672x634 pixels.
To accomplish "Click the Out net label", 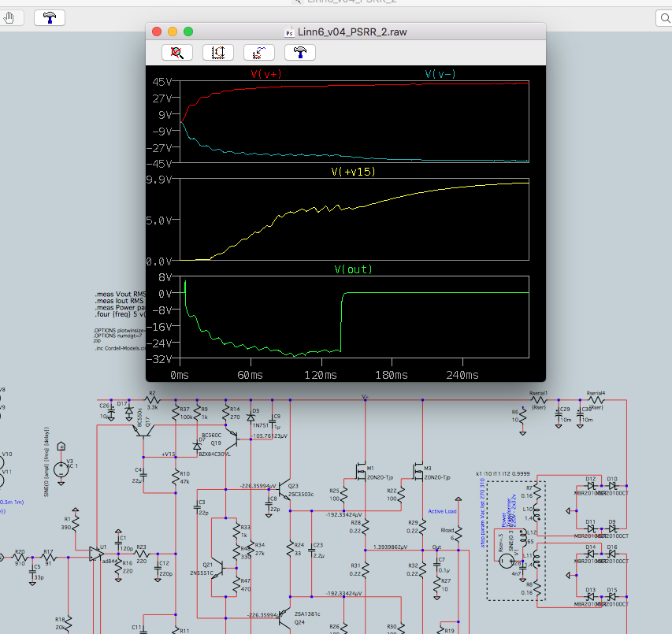I will [x=436, y=547].
